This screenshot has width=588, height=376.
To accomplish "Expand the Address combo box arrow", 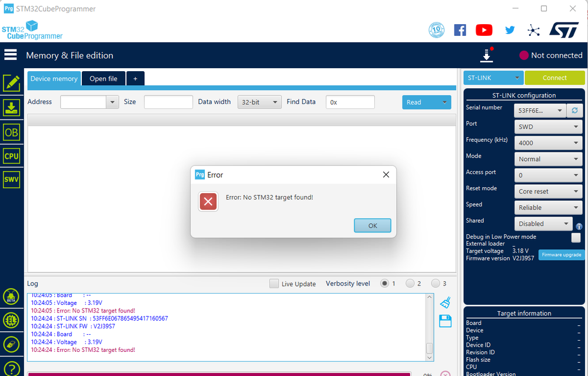I will click(112, 102).
